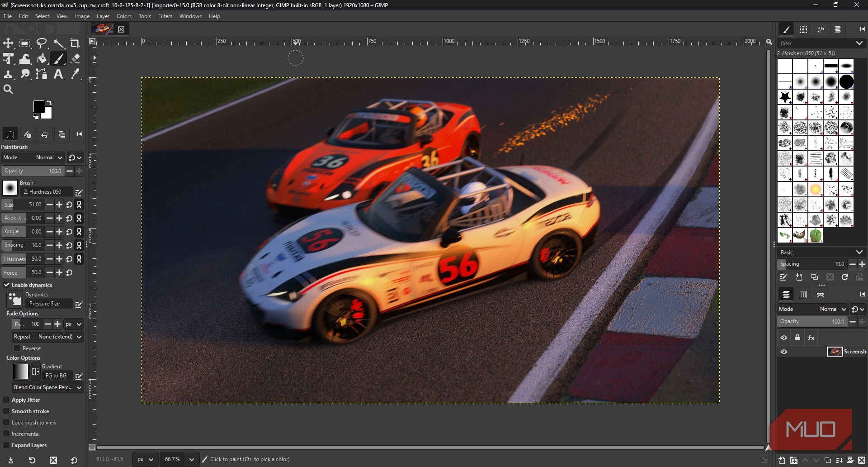Enable the Smooth stroke option
868x467 pixels.
point(7,411)
